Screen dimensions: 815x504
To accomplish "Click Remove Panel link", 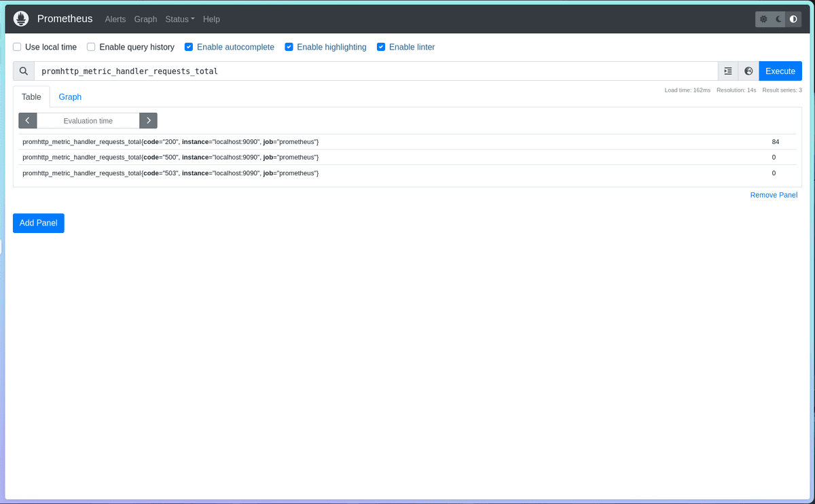I will (774, 195).
